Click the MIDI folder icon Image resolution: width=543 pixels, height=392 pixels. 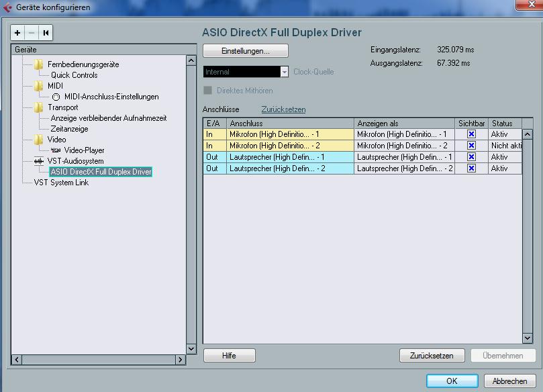click(38, 85)
